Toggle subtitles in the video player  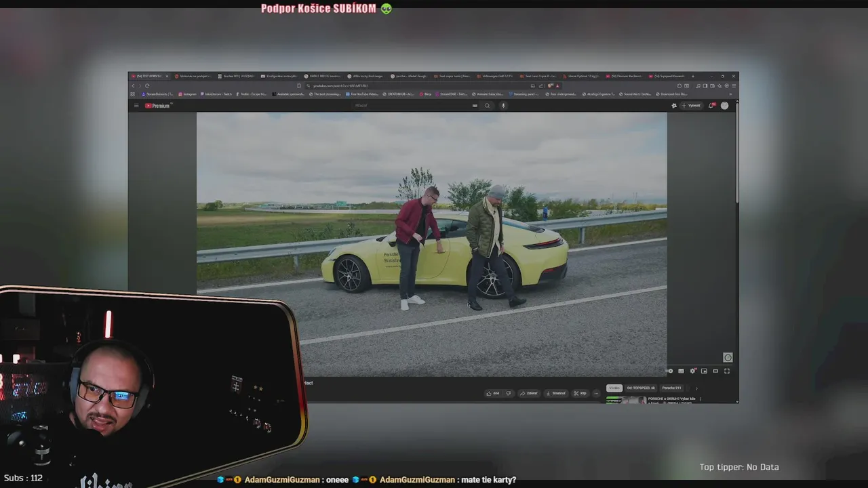(x=681, y=371)
